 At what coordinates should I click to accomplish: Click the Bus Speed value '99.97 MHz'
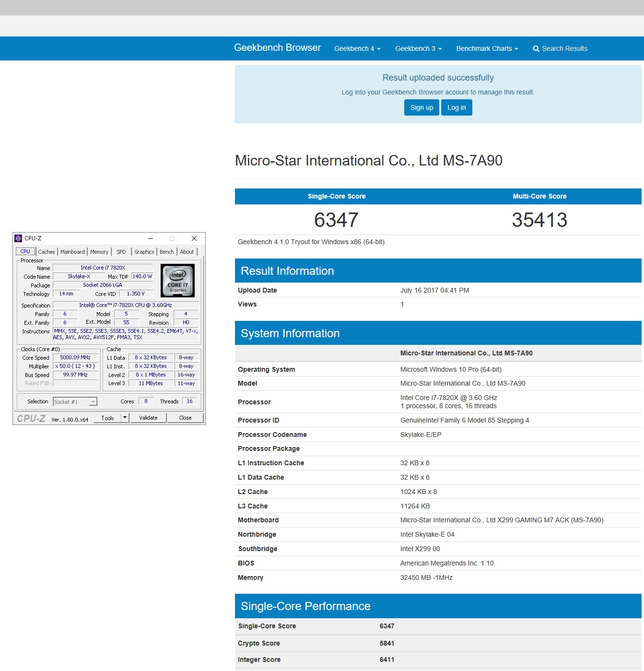pos(75,375)
